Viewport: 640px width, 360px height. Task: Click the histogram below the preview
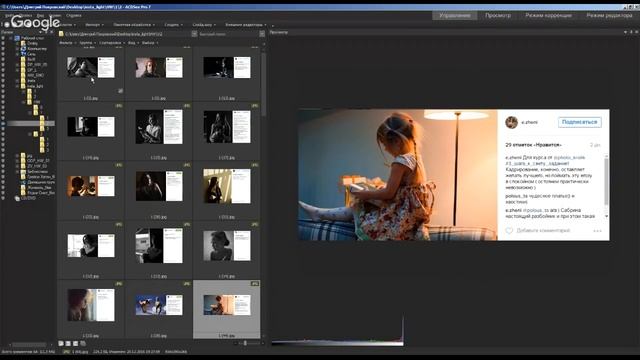[337, 331]
